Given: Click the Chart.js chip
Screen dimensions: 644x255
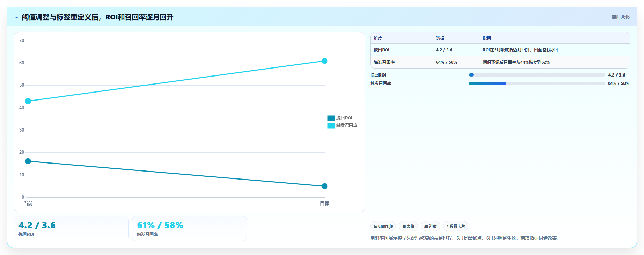Looking at the screenshot, I should pyautogui.click(x=383, y=226).
